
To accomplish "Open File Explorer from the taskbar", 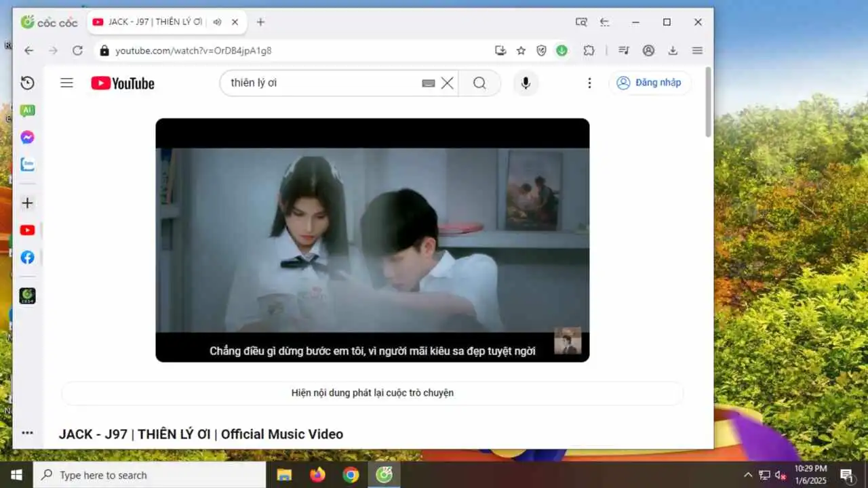I will click(x=284, y=475).
